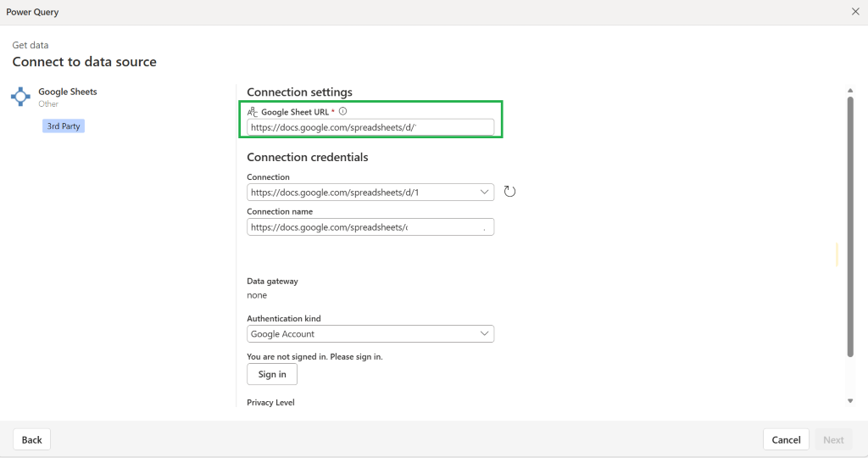The image size is (868, 458).
Task: Click the scrollbar down arrow
Action: tap(850, 401)
